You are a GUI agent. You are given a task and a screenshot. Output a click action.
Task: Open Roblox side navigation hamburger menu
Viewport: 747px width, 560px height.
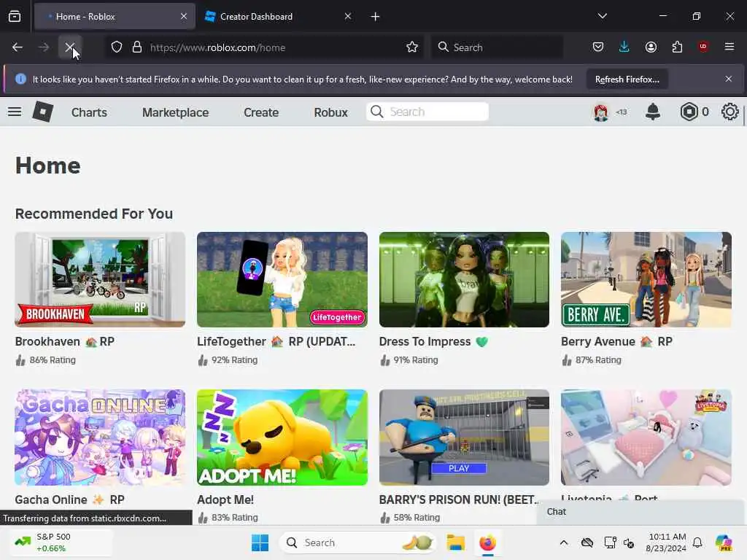[15, 112]
